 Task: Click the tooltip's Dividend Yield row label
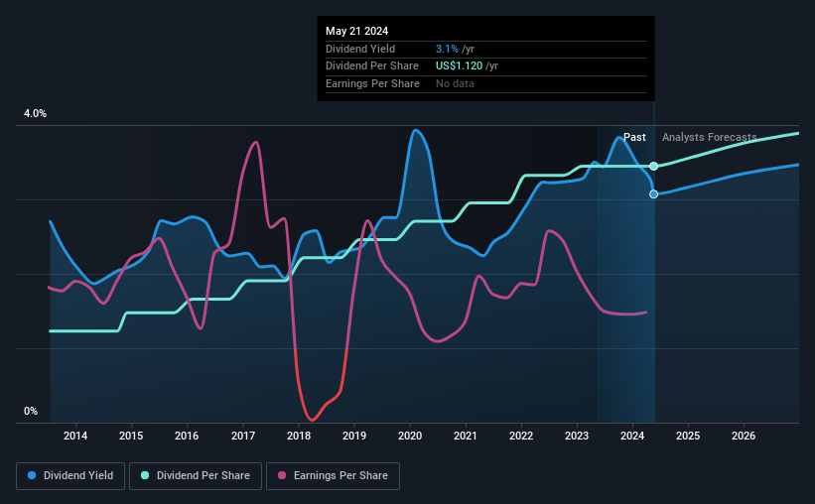(x=360, y=49)
